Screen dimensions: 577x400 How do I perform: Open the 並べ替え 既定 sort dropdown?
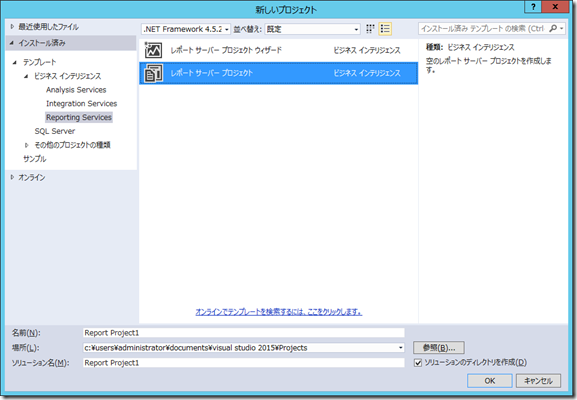312,29
